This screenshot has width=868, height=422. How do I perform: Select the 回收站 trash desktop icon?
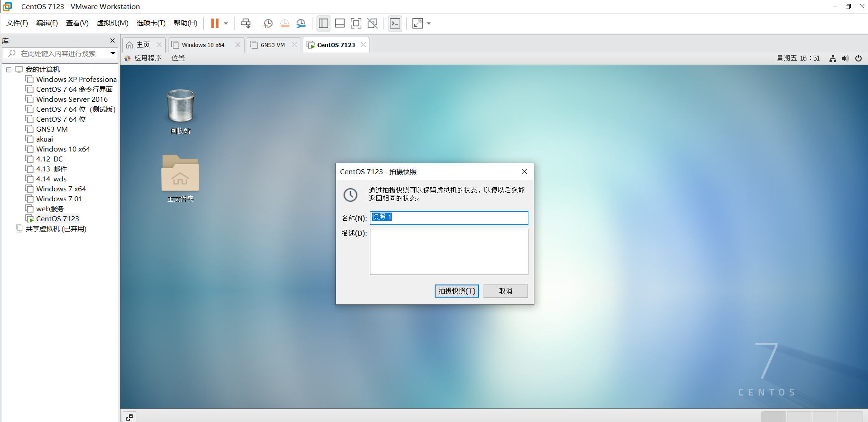[180, 112]
